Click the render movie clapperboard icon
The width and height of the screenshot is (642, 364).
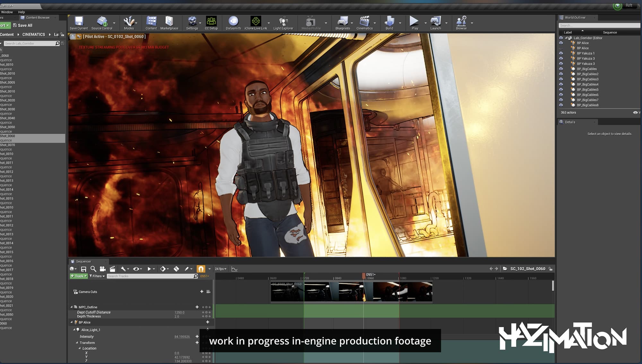click(112, 269)
